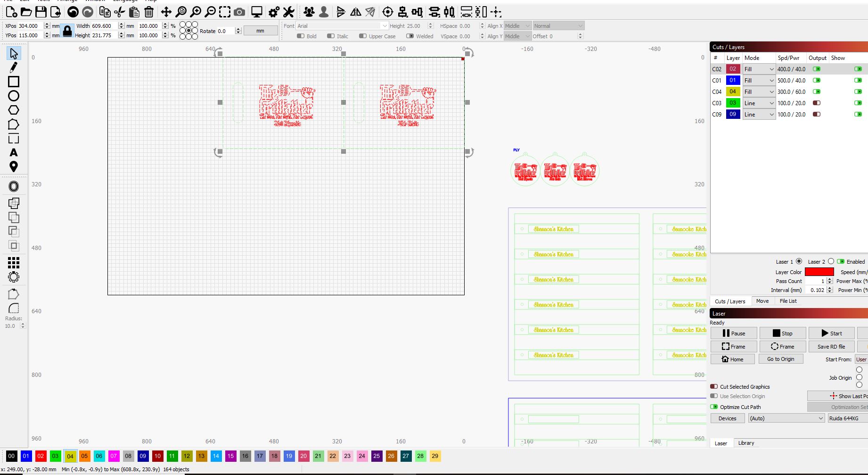Click the Devices button
This screenshot has height=475, width=868.
tap(728, 418)
